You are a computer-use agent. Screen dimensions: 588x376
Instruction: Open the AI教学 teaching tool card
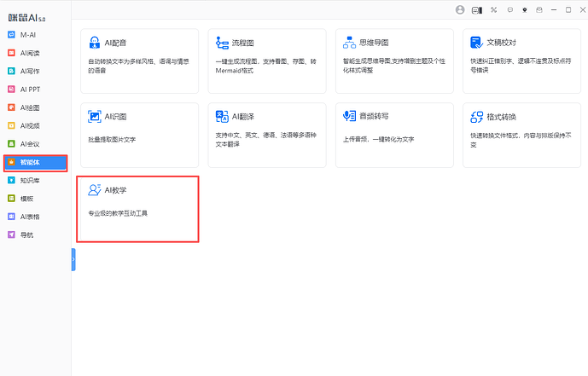pos(138,209)
